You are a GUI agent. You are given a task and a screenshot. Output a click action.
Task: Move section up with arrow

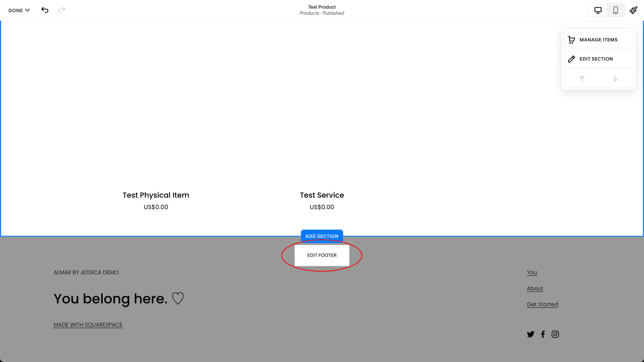point(582,79)
